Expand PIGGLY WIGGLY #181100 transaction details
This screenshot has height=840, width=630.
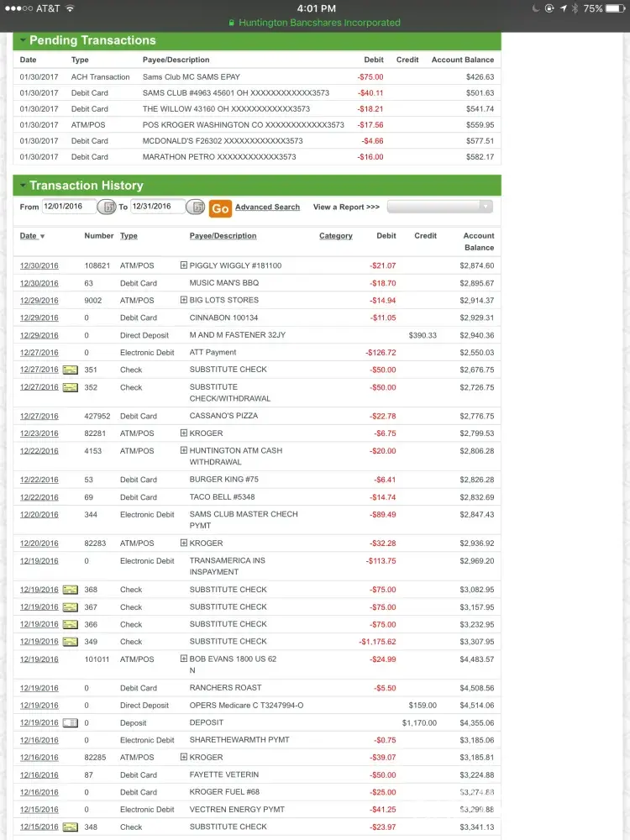pyautogui.click(x=184, y=265)
